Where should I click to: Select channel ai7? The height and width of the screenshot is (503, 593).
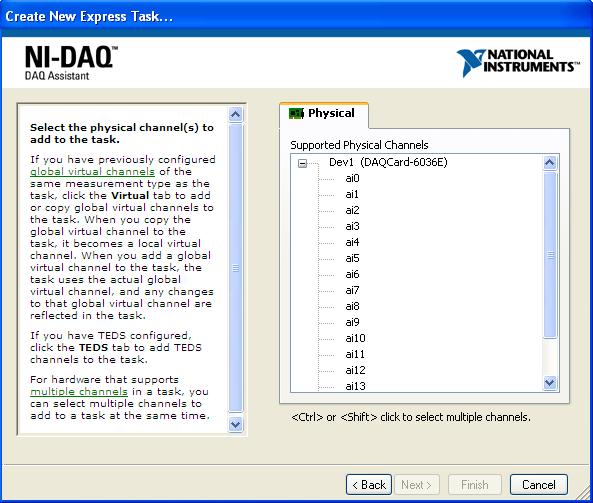click(352, 290)
